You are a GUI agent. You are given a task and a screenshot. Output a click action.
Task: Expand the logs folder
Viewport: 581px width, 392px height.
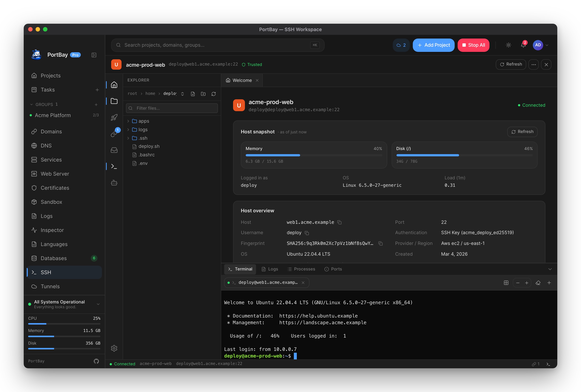pos(128,129)
